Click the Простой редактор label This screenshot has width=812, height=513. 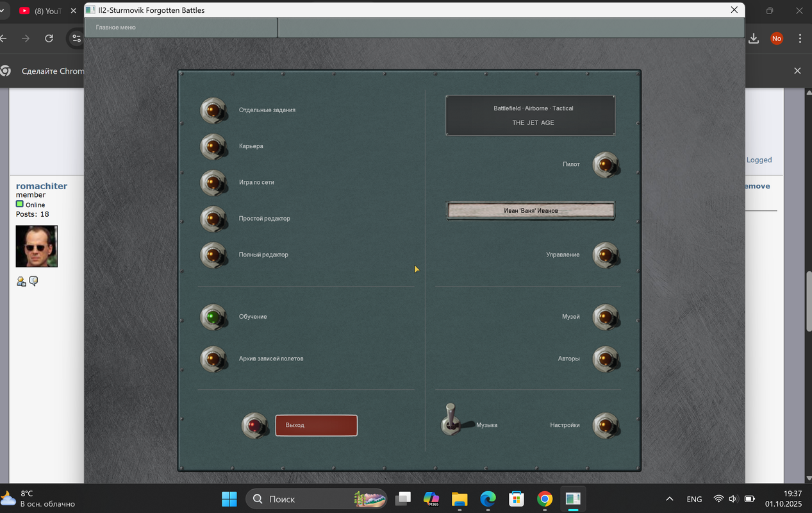(265, 219)
